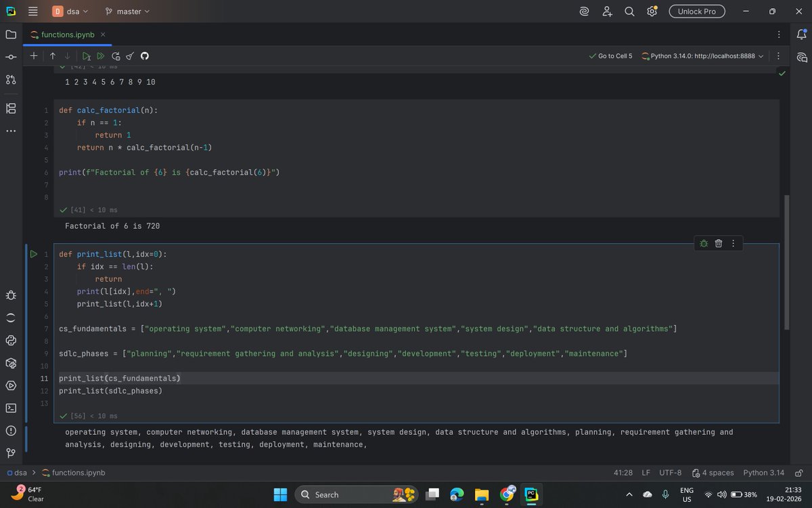
Task: Open the Terminal tool window
Action: click(10, 408)
